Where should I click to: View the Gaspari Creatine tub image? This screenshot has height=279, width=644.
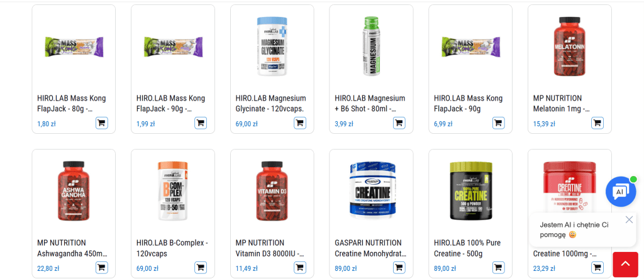click(x=371, y=191)
